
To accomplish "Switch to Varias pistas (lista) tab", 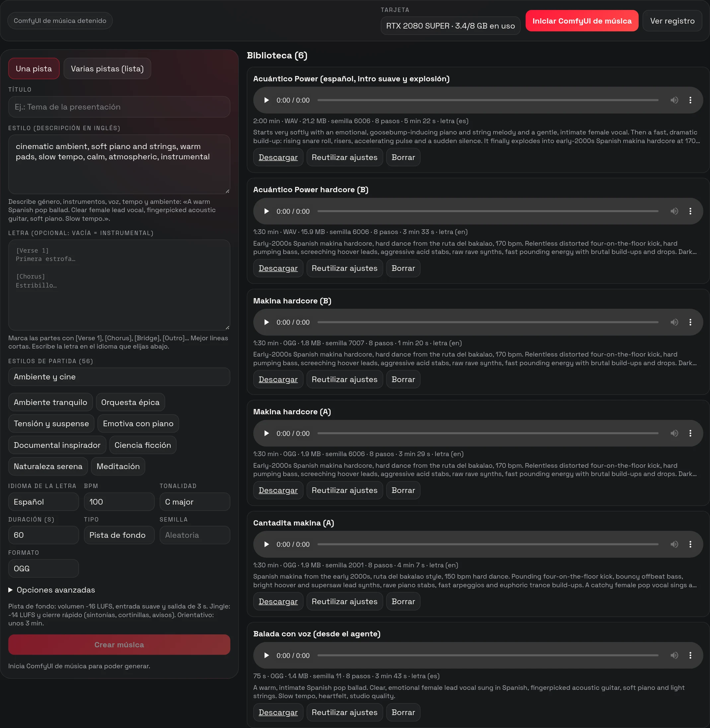I will coord(107,69).
